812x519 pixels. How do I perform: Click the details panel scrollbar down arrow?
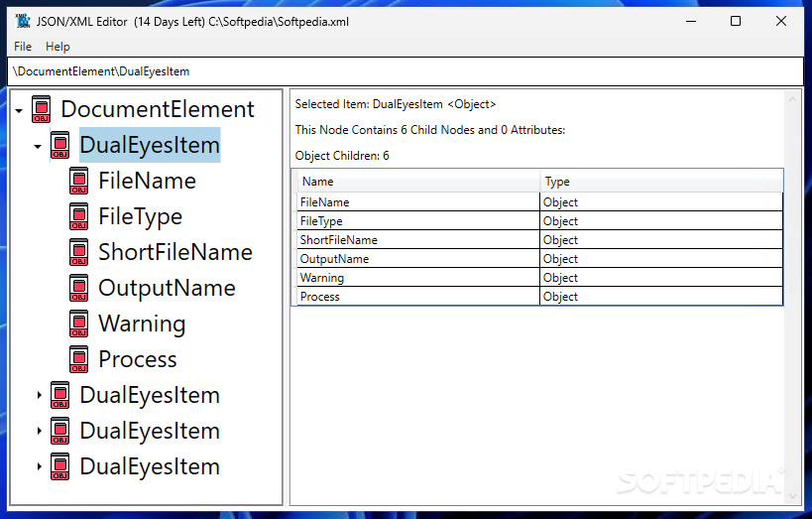tap(792, 496)
